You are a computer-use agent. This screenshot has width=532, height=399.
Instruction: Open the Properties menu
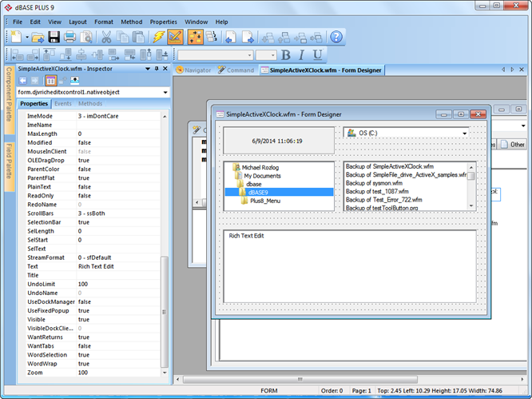(164, 22)
